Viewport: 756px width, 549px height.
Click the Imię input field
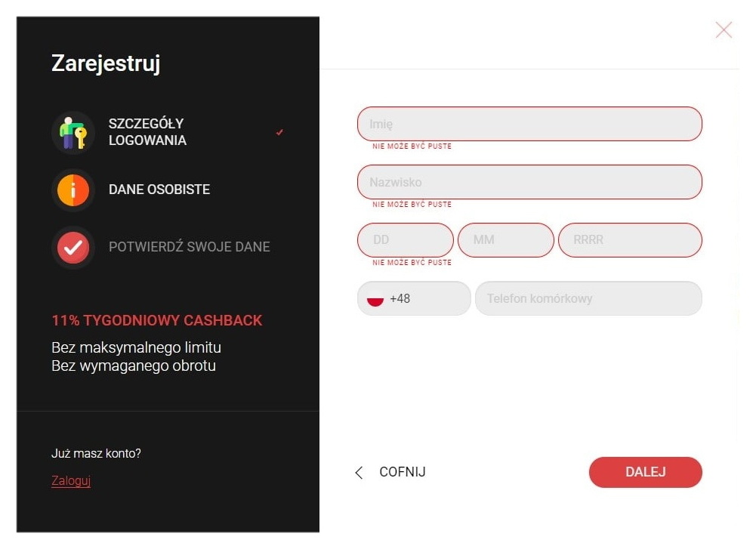pyautogui.click(x=529, y=123)
